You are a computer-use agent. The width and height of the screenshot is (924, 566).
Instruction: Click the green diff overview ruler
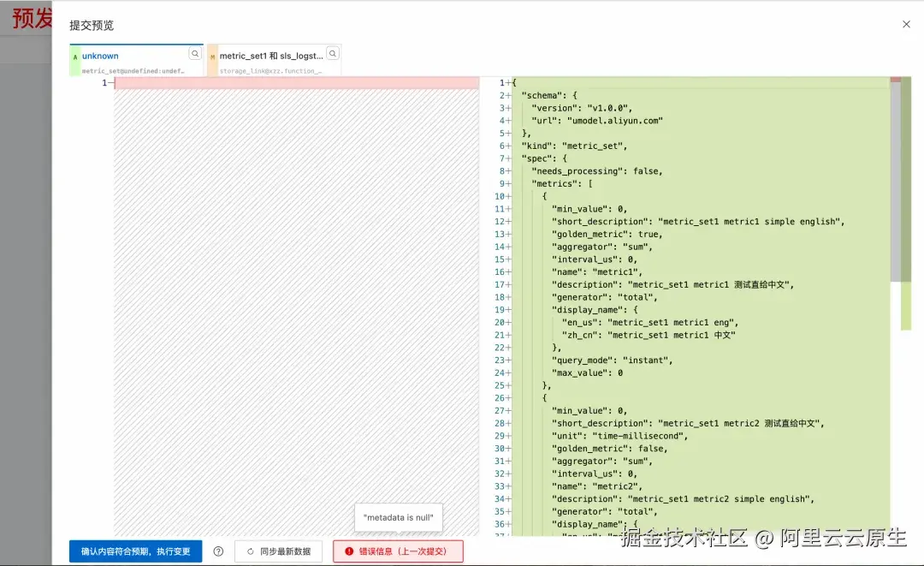906,203
